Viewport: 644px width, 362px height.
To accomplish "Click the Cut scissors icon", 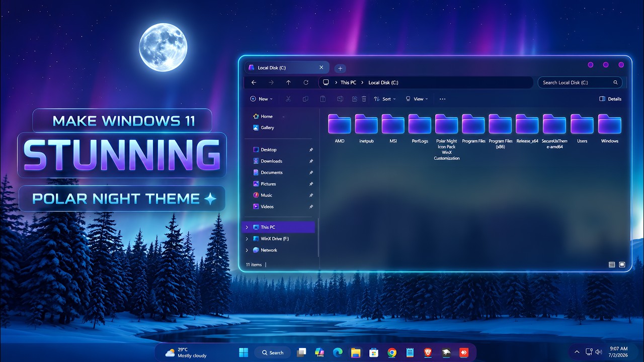I will point(288,99).
